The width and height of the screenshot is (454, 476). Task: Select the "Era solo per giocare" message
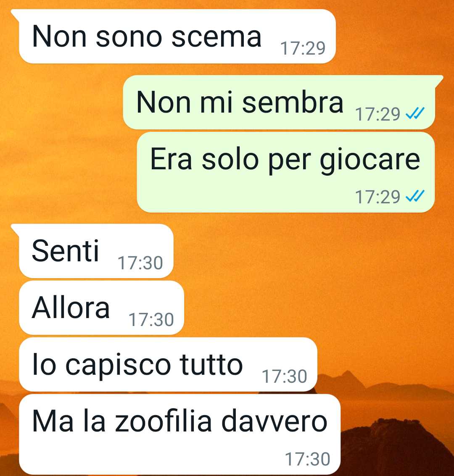[x=286, y=172]
